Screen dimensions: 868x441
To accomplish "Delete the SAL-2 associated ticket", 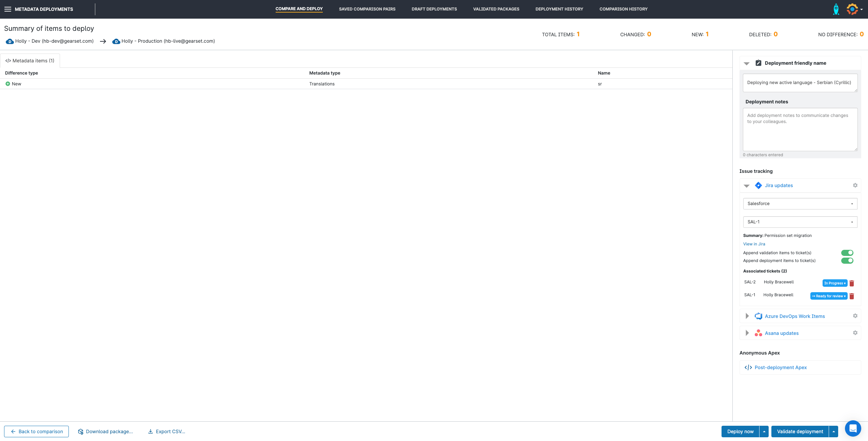I will click(x=852, y=283).
